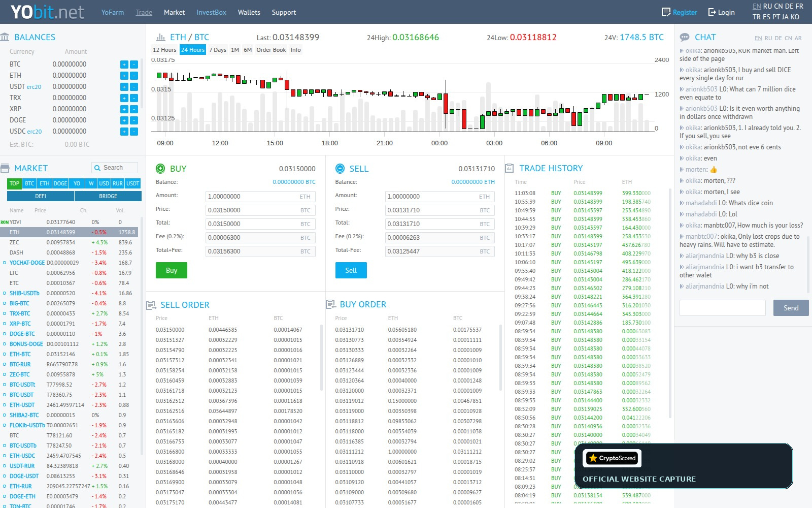The image size is (812, 508).
Task: Click the minus icon for ETH balance
Action: pyautogui.click(x=134, y=76)
